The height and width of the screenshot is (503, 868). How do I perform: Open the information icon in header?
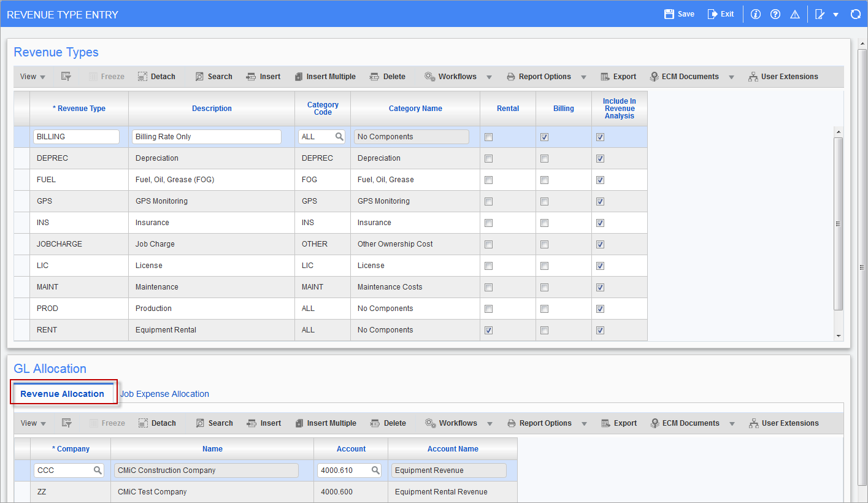tap(756, 14)
